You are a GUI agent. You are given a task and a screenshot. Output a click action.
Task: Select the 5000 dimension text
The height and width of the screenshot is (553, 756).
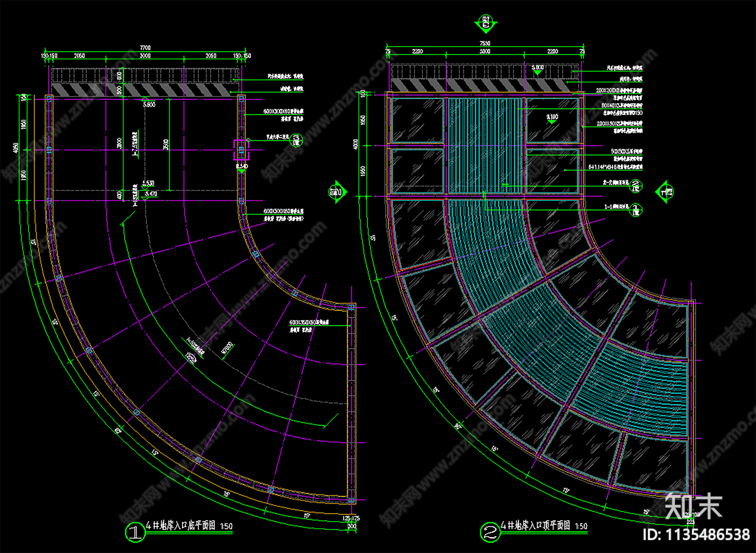485,51
